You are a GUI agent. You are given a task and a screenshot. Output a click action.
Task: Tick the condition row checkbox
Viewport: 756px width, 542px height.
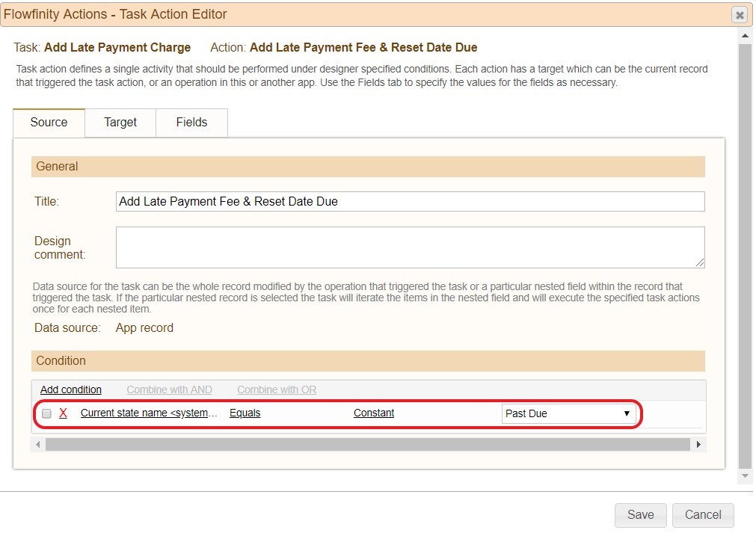pos(46,413)
